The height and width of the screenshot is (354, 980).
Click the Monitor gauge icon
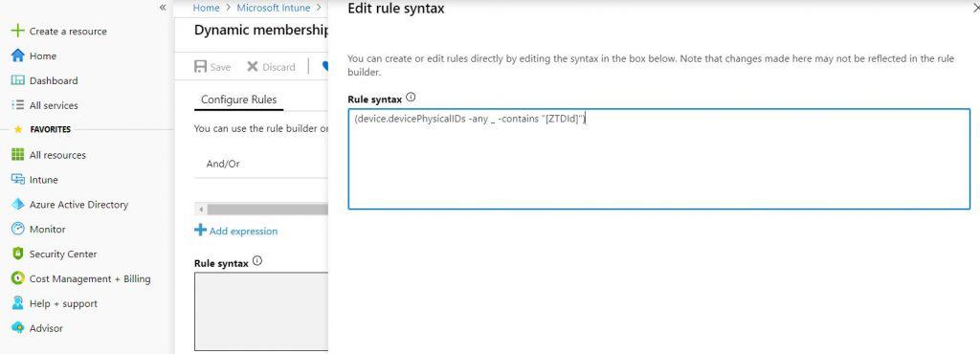coord(18,229)
